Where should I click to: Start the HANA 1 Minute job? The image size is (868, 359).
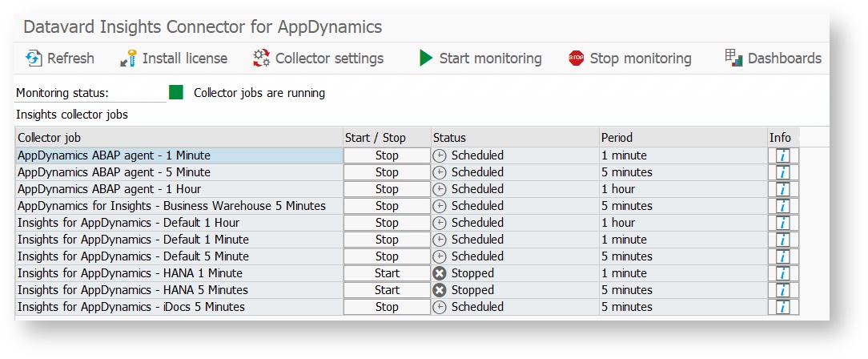tap(387, 273)
